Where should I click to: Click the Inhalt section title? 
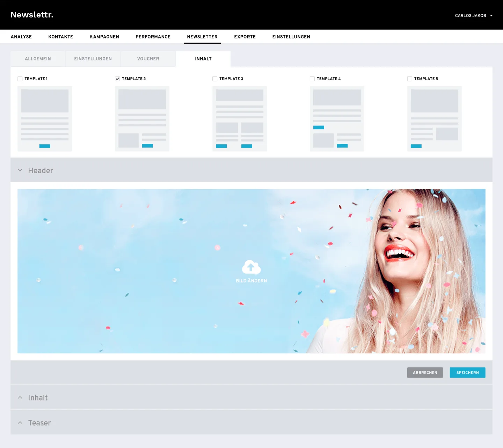click(x=38, y=398)
